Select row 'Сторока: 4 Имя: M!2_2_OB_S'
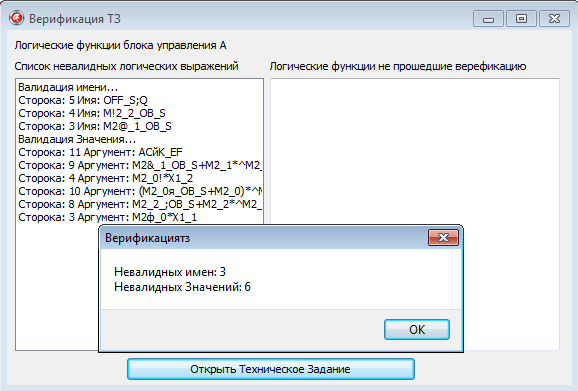Image resolution: width=578 pixels, height=391 pixels. tap(139, 113)
